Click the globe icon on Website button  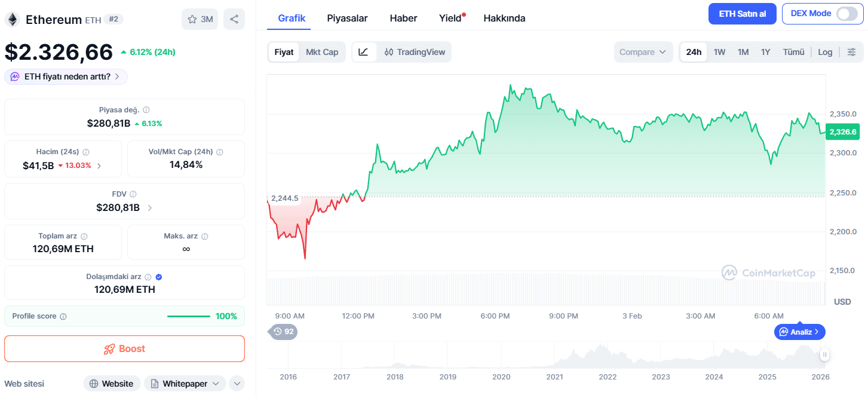(94, 384)
